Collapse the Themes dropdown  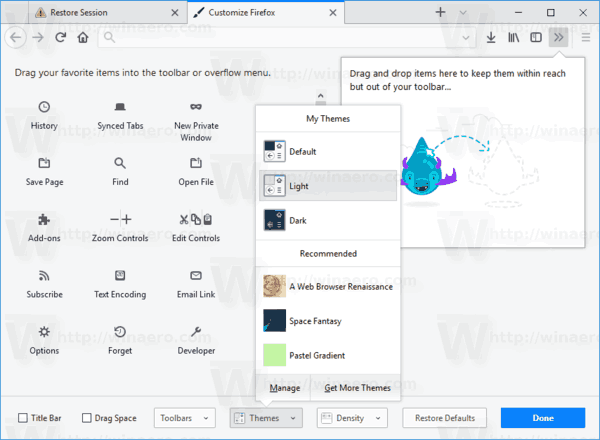[x=265, y=418]
